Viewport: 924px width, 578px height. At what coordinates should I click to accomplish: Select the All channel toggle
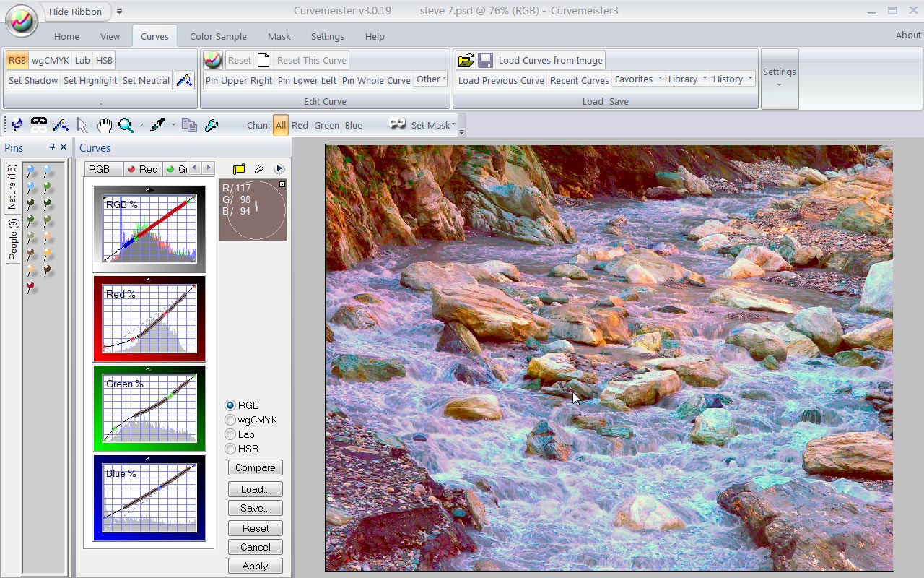(x=281, y=125)
